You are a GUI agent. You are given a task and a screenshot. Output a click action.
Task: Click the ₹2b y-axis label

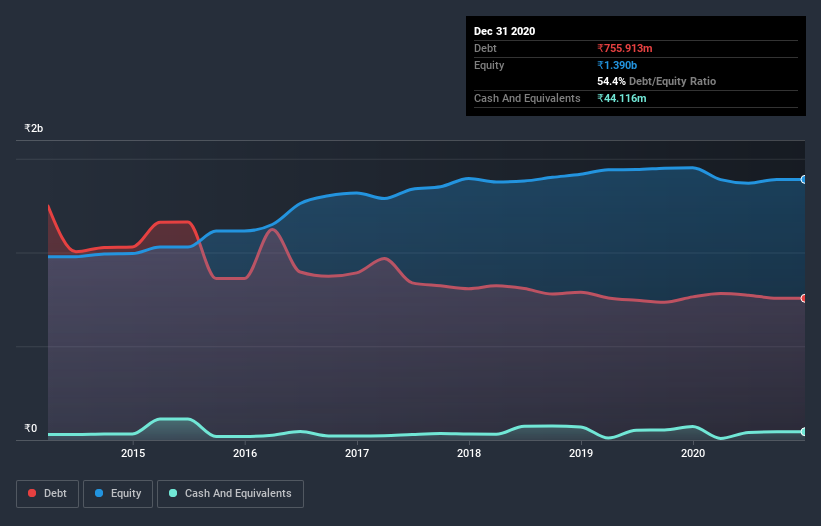click(x=34, y=128)
